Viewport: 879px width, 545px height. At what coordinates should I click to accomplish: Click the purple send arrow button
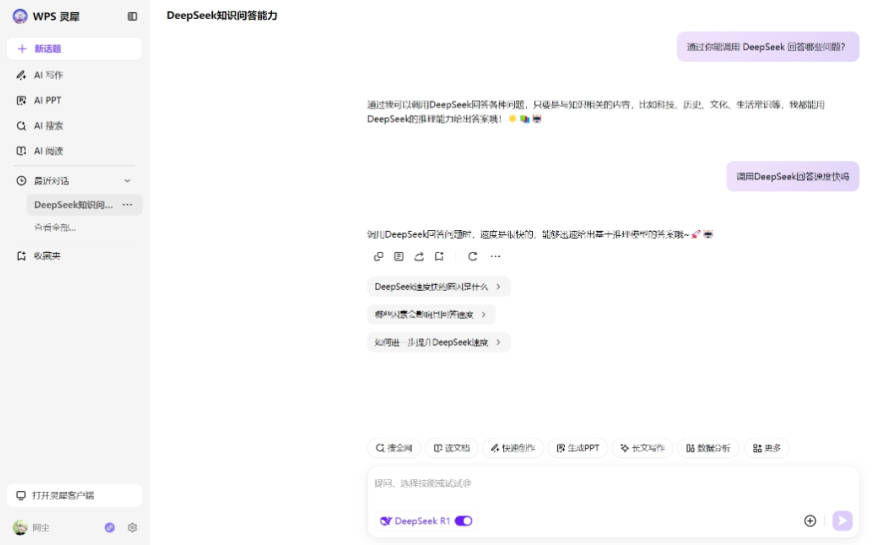[x=842, y=521]
